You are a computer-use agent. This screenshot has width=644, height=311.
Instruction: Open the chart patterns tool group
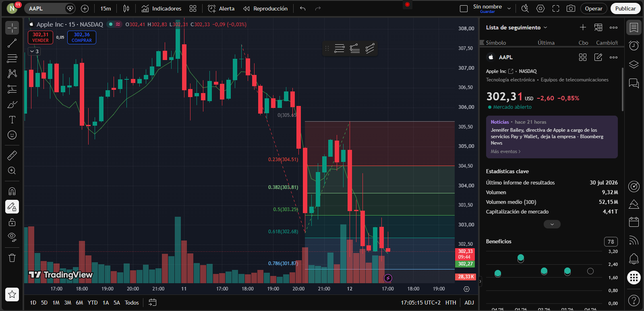point(12,74)
